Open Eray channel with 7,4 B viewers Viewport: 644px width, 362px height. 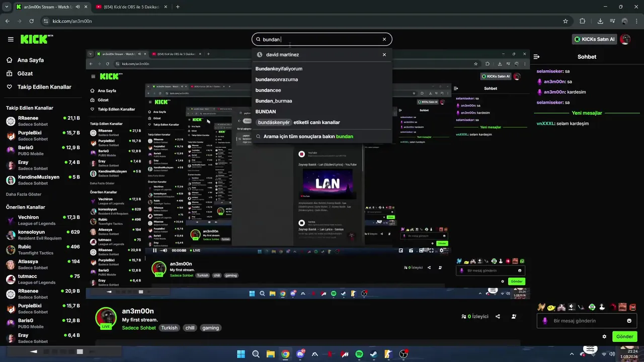point(43,165)
